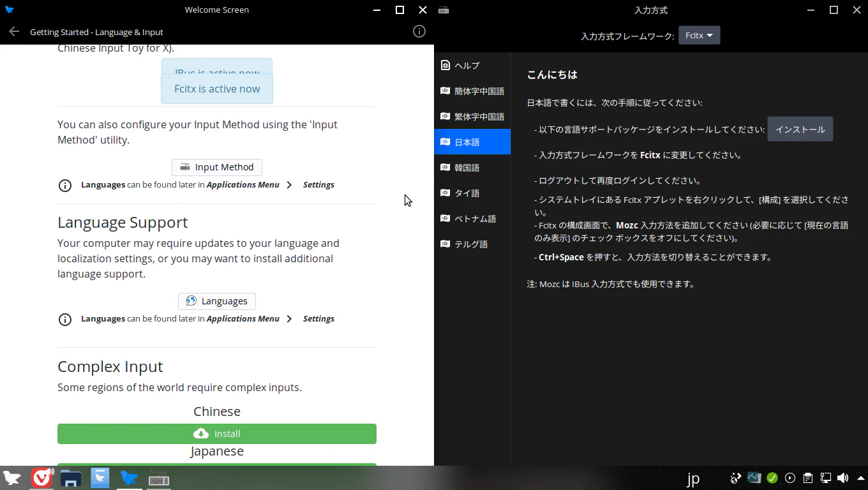Screen dimensions: 868x490
Task: Click the Fcitx is active now button
Action: pyautogui.click(x=217, y=89)
